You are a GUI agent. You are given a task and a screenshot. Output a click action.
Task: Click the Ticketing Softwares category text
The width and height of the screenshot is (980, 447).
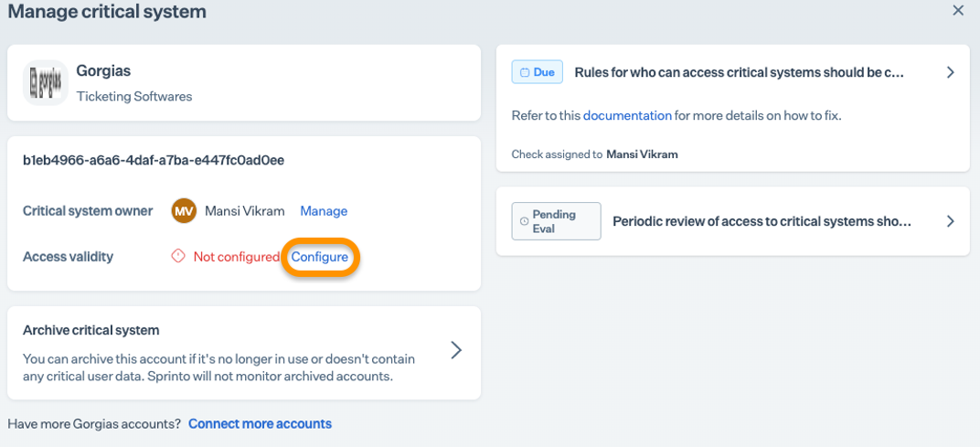click(134, 96)
